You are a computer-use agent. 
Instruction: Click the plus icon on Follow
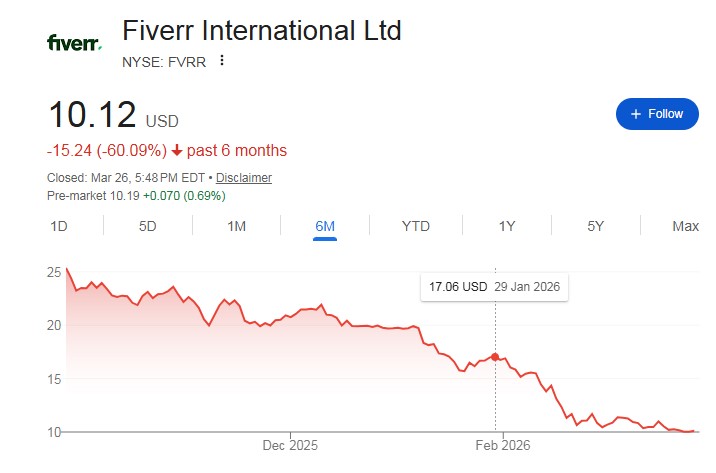(x=636, y=114)
